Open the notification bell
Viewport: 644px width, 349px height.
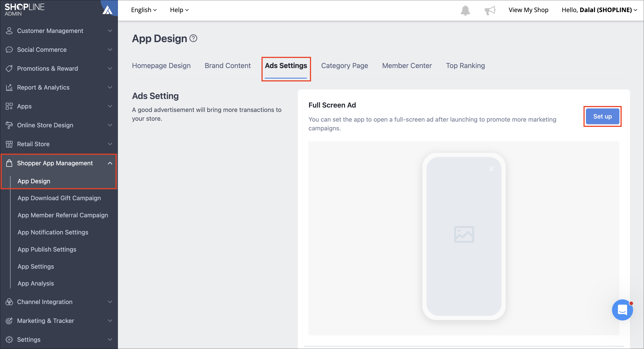(465, 10)
